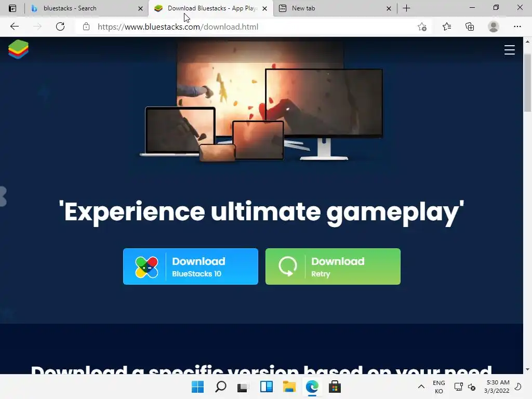Click the moon focus notification icon
This screenshot has width=532, height=399.
coord(518,387)
